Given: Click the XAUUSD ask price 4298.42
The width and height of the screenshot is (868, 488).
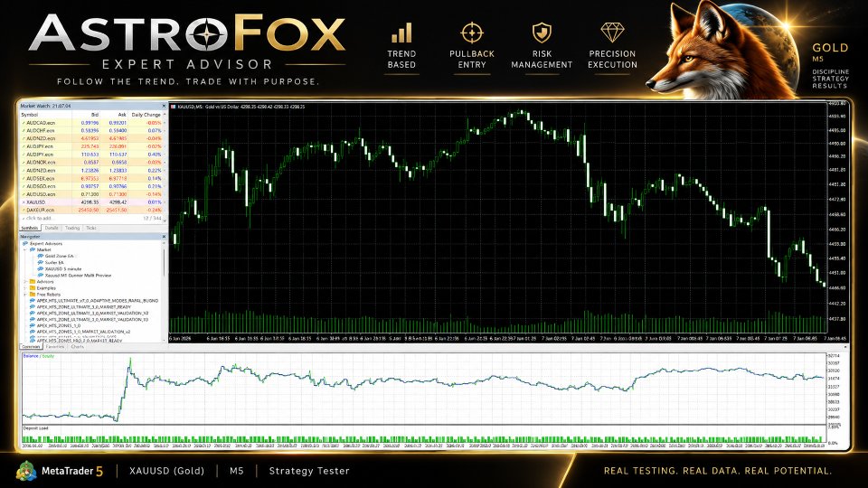Looking at the screenshot, I should (x=118, y=202).
